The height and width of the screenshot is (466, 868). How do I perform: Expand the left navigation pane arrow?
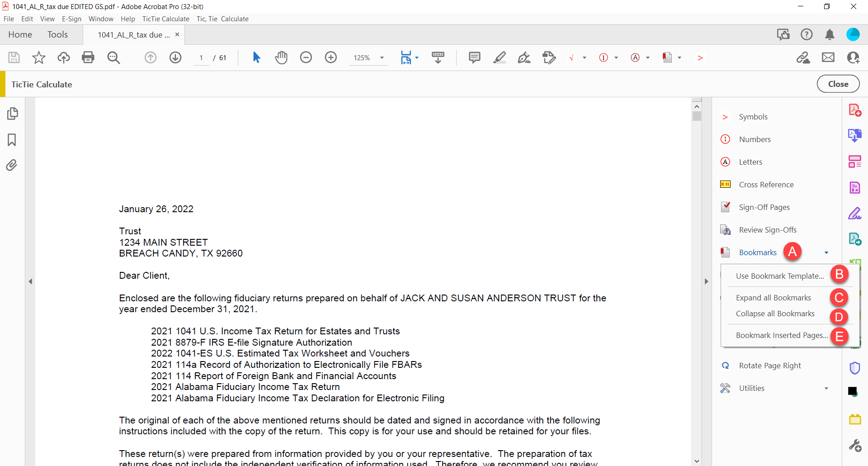pos(30,281)
